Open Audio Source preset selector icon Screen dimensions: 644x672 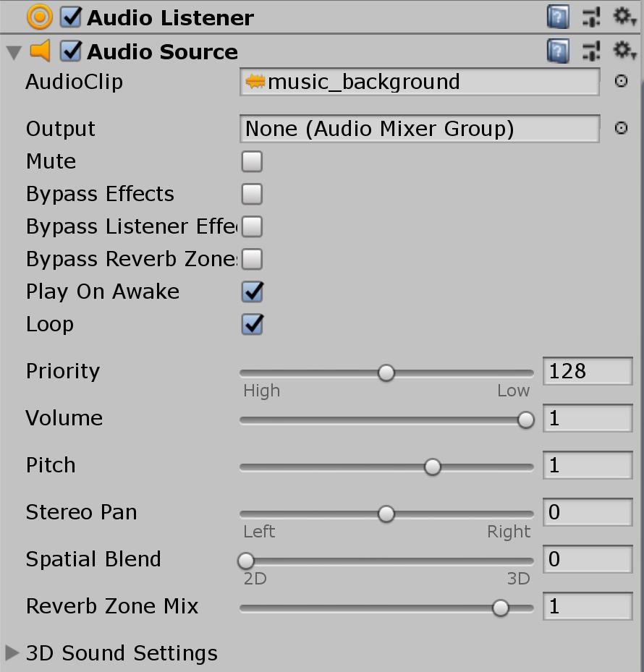click(x=591, y=51)
